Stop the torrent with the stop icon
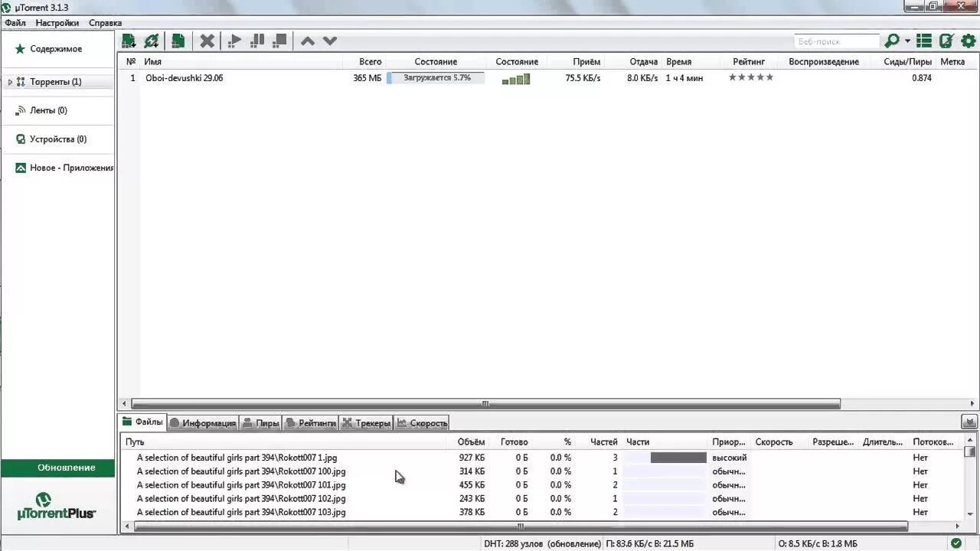The width and height of the screenshot is (980, 551). (x=280, y=41)
